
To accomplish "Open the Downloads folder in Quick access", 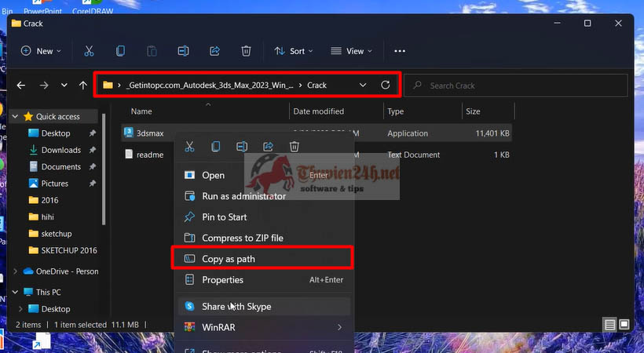I will click(60, 150).
